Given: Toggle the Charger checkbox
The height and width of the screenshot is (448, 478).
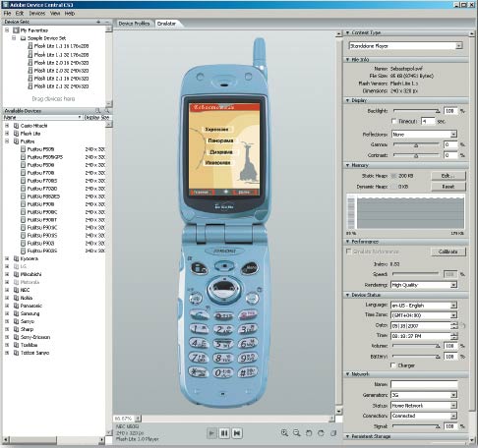Looking at the screenshot, I should [x=393, y=365].
